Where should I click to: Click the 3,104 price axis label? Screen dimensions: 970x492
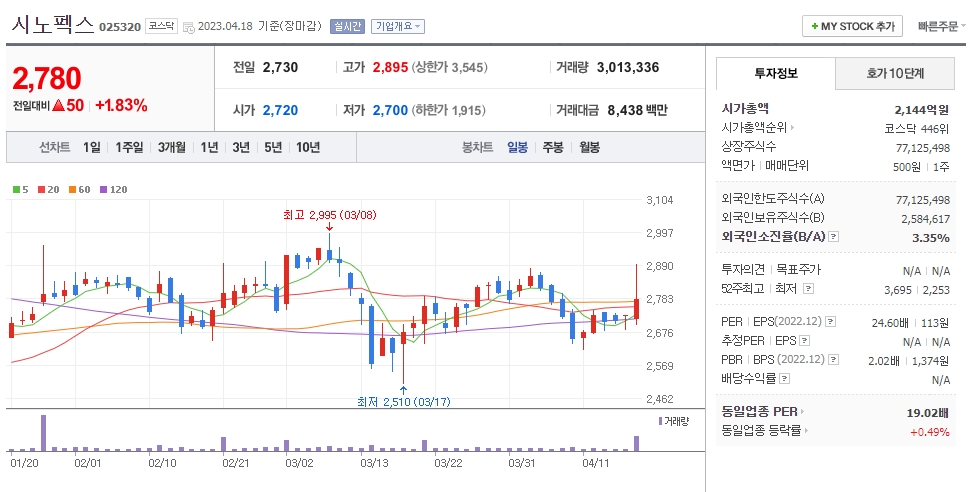659,200
